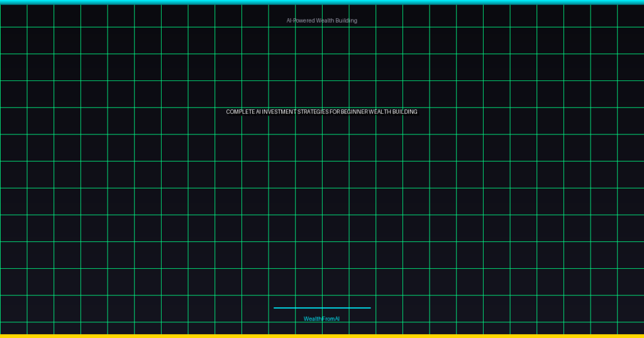This screenshot has height=338, width=644.
Task: Click the 'AI-Powered Wealth Building' subtitle text
Action: [321, 21]
